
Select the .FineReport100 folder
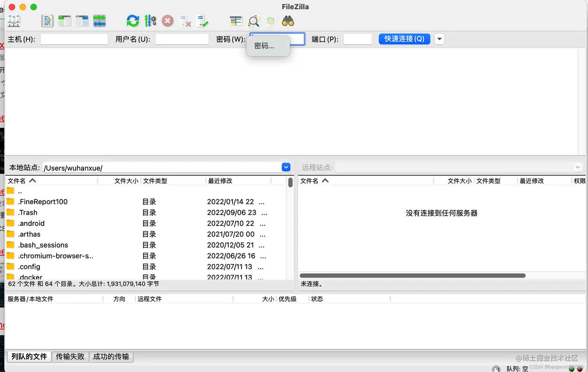click(146, 202)
